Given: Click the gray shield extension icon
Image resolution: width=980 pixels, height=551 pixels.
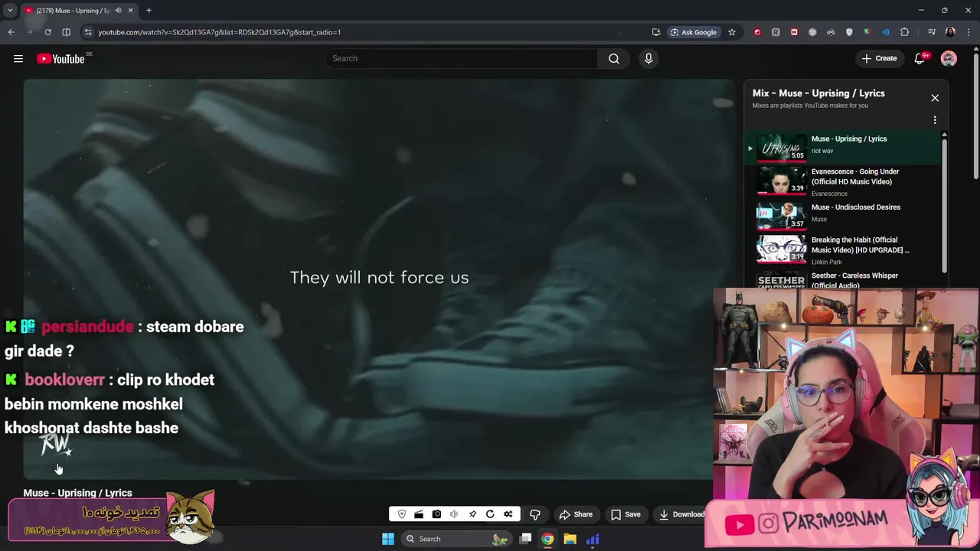Looking at the screenshot, I should [849, 32].
